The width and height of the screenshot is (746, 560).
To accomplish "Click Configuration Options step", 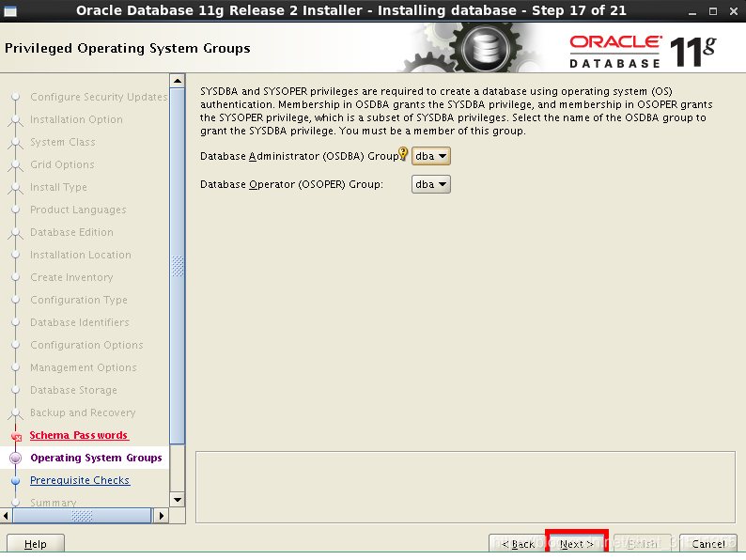I will tap(86, 345).
